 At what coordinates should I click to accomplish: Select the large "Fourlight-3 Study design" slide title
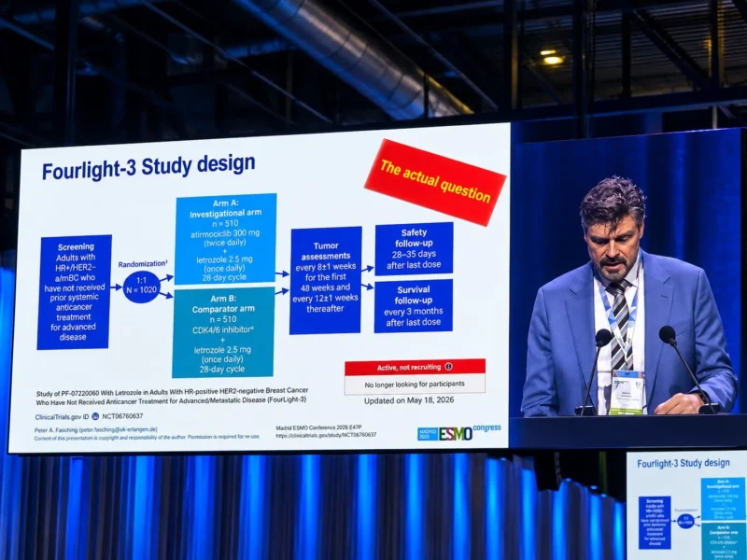148,167
